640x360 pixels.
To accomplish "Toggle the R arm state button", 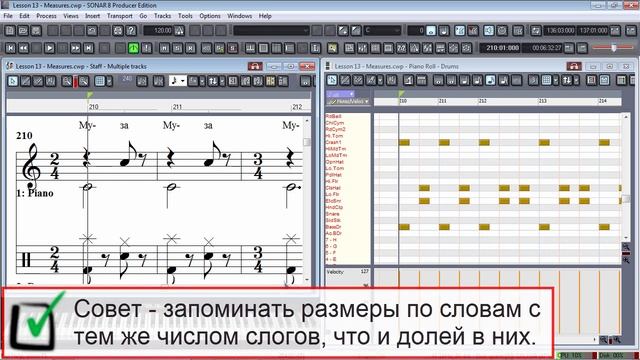I will (191, 48).
